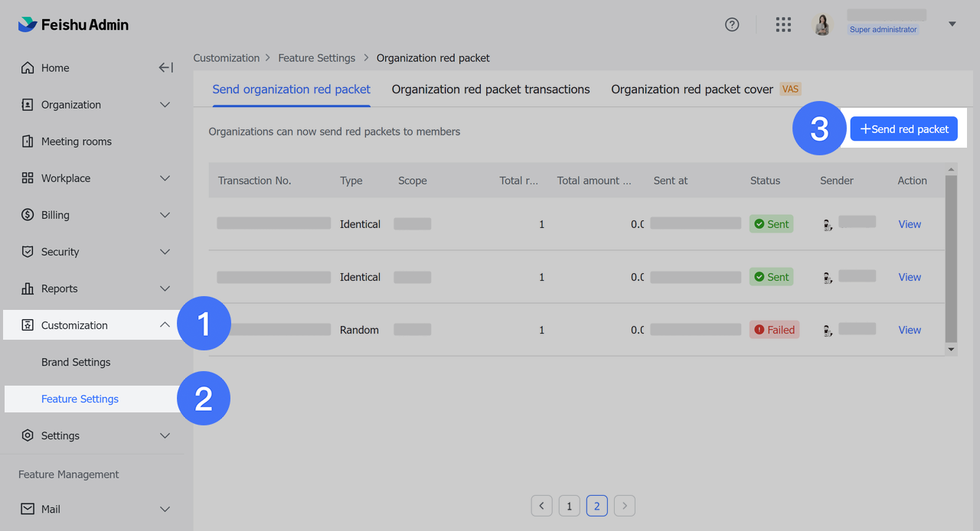Viewport: 980px width, 531px height.
Task: Expand the Reports menu chevron
Action: coord(165,288)
